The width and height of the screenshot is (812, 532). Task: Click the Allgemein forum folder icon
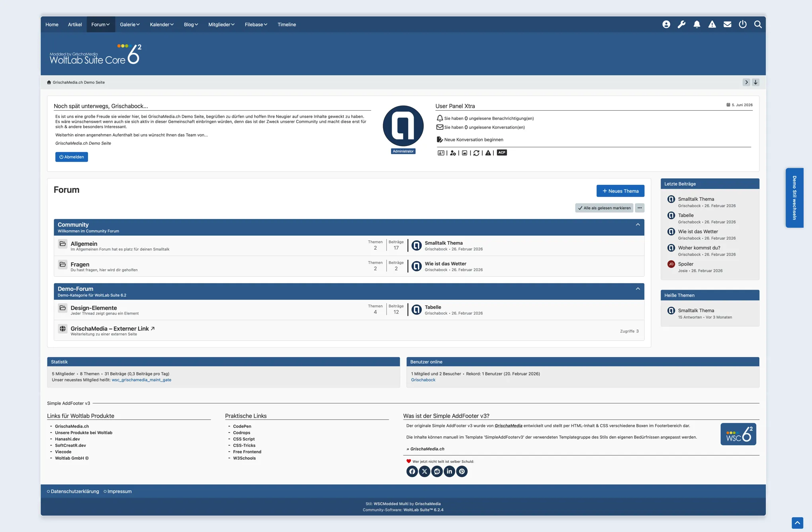coord(63,244)
